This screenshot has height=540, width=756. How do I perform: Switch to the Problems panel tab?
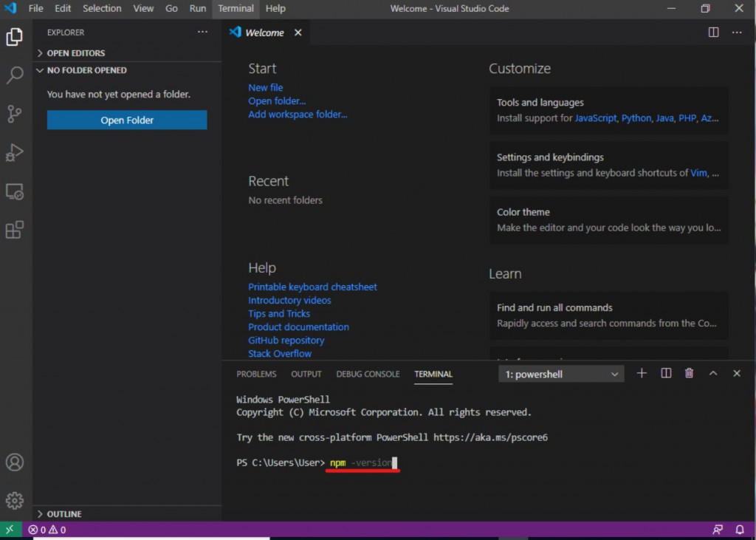click(256, 374)
